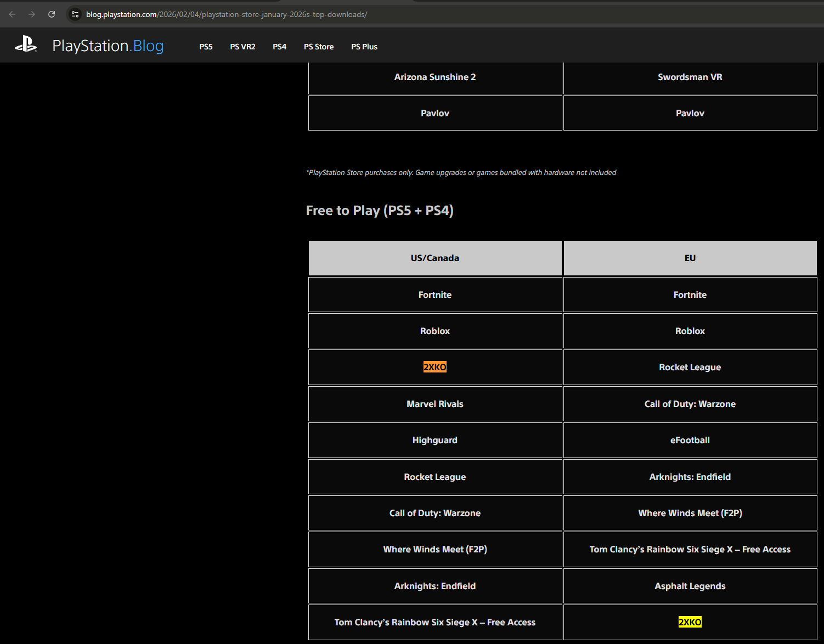Screen dimensions: 824x644
Task: Click the orange-highlighted 2XKO entry
Action: (435, 367)
